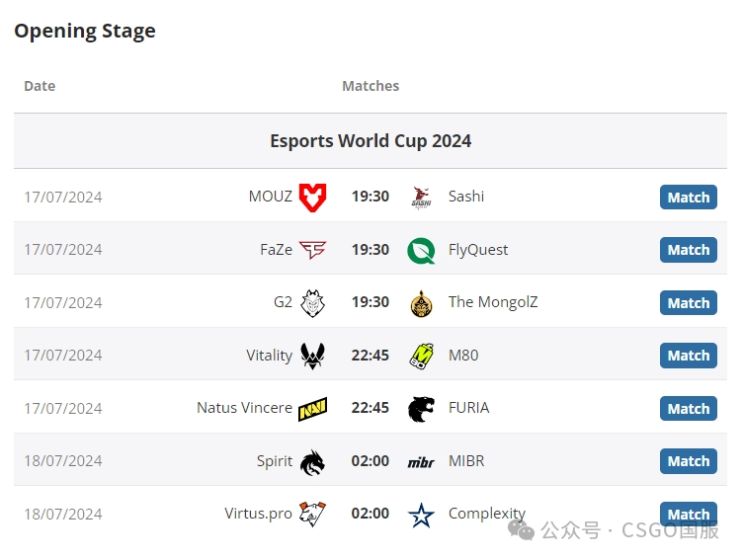
Task: Click the Vitality bee logo
Action: tap(313, 356)
